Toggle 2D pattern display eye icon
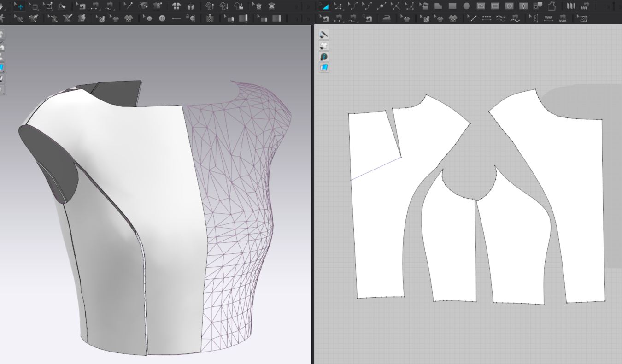The height and width of the screenshot is (364, 622). pyautogui.click(x=324, y=46)
